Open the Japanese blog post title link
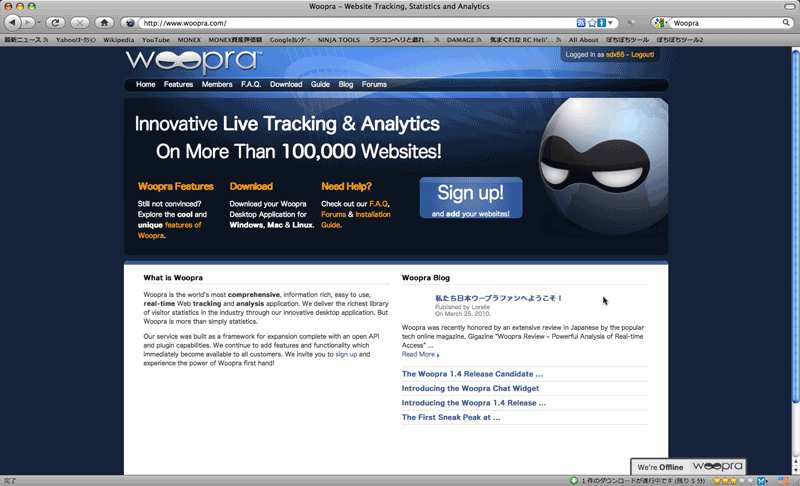 pyautogui.click(x=498, y=298)
